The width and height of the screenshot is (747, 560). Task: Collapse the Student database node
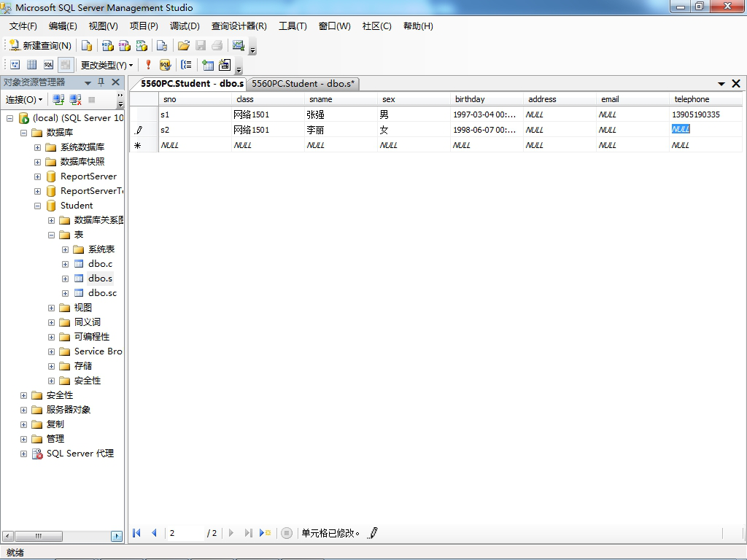(x=37, y=206)
